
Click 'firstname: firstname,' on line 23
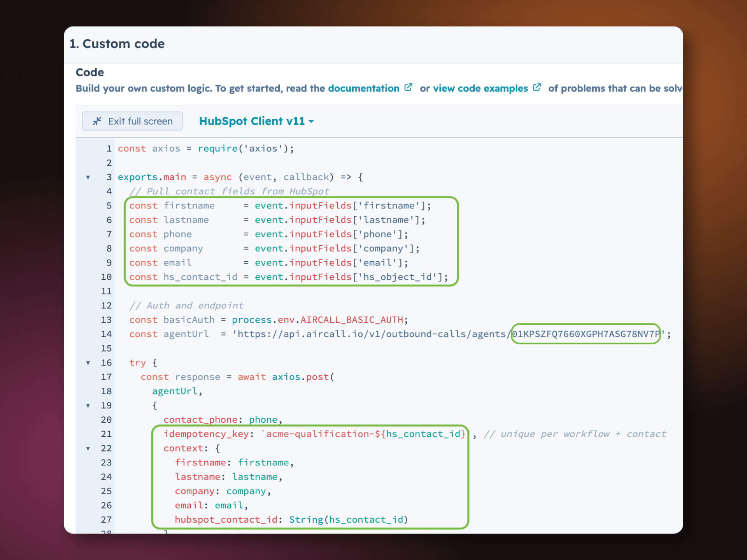pos(235,463)
